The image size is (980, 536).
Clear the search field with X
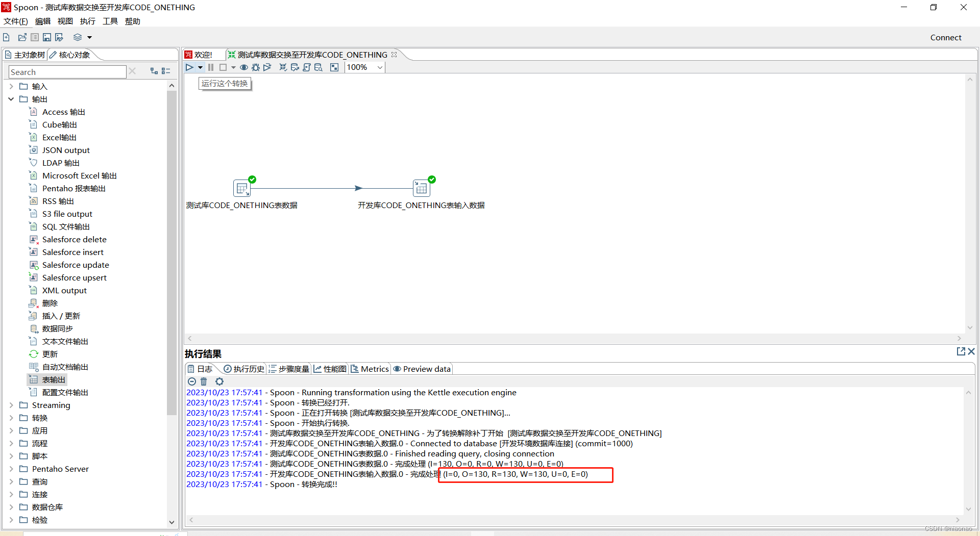132,71
